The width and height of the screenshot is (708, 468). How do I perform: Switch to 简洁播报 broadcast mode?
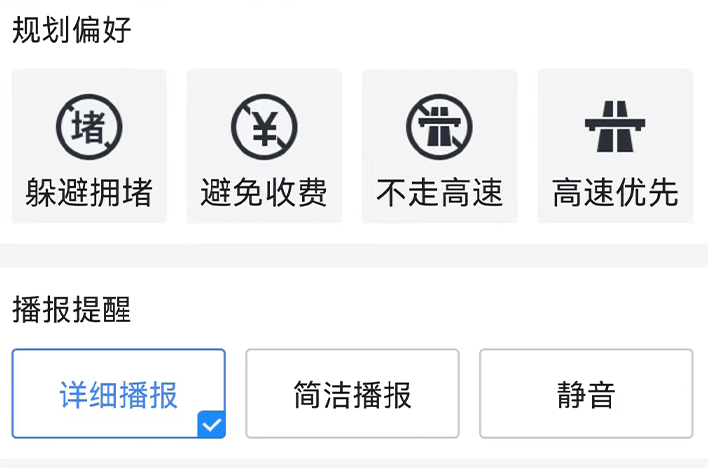pyautogui.click(x=352, y=393)
